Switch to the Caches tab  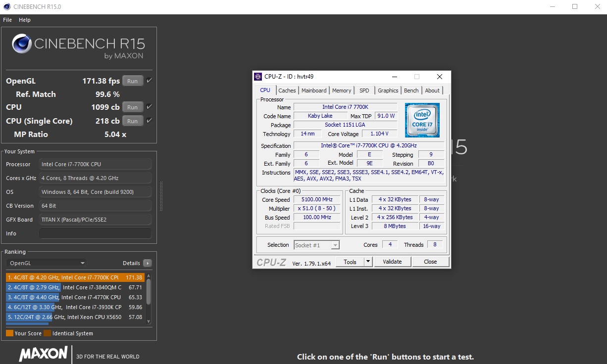(x=287, y=91)
